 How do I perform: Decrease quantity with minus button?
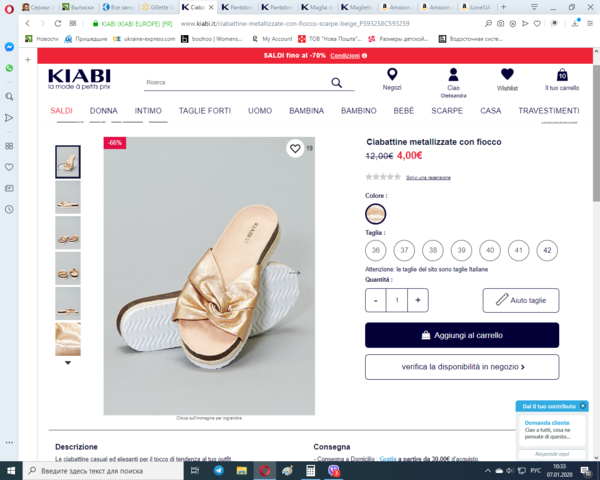(x=375, y=300)
